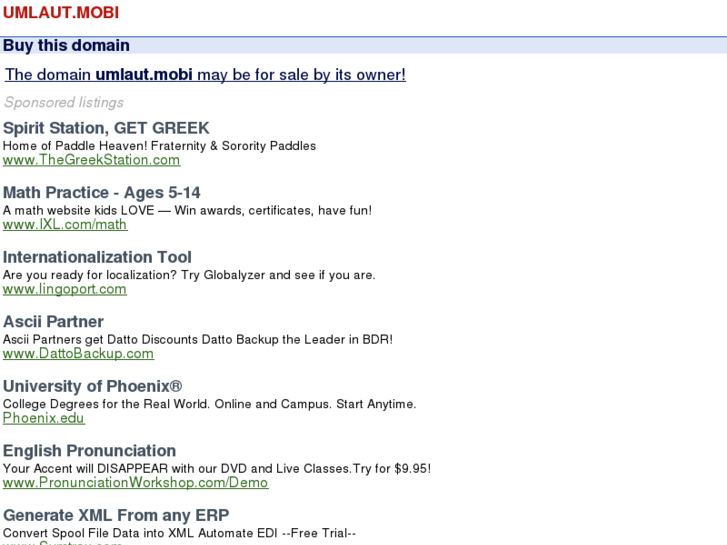Click the 'Home of Paddle Heaven' description text
727x545 pixels.
[x=159, y=146]
